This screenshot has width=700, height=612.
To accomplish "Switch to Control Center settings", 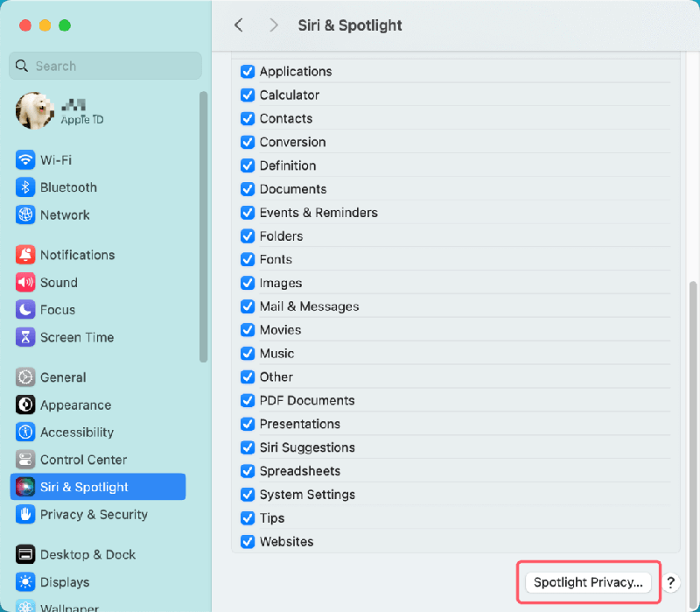I will click(x=83, y=460).
